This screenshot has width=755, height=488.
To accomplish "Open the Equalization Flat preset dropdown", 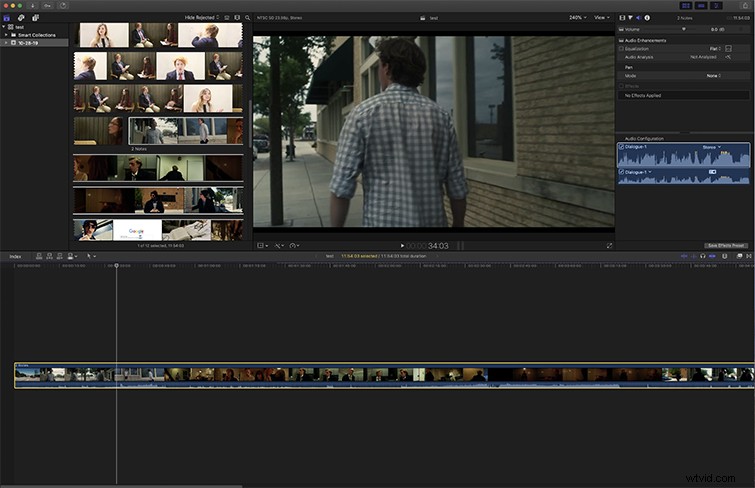I will point(715,49).
